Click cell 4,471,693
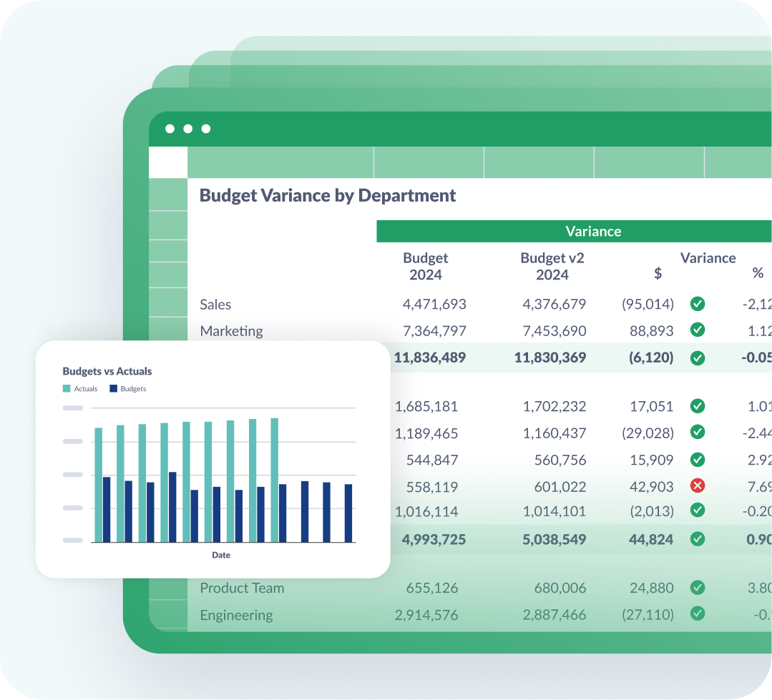Screen dimensions: 772x700 [x=434, y=305]
